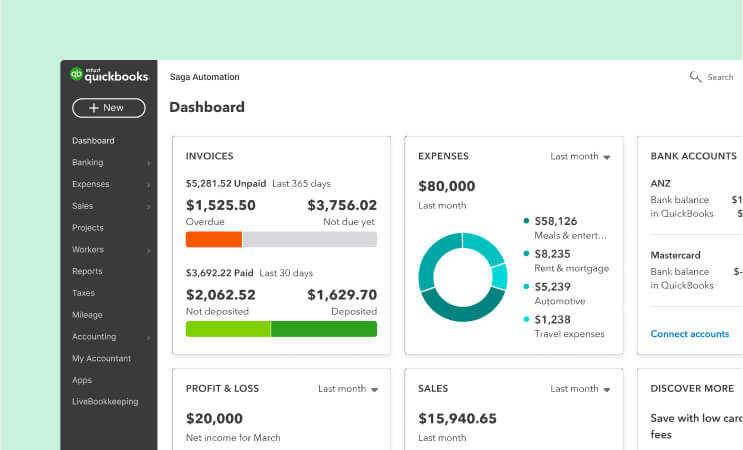
Task: Click the Travel expenses legend dot
Action: tap(526, 319)
